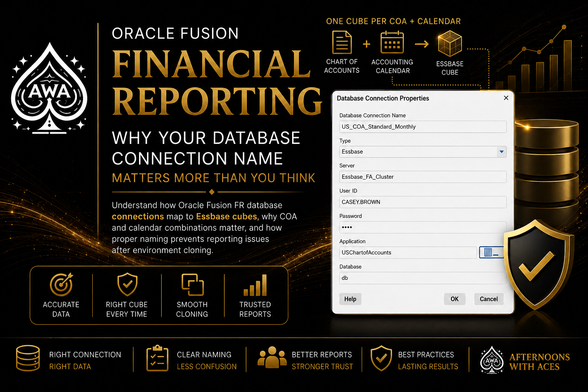This screenshot has width=588, height=392.
Task: Click the Trusted Reports bar chart icon
Action: (255, 285)
